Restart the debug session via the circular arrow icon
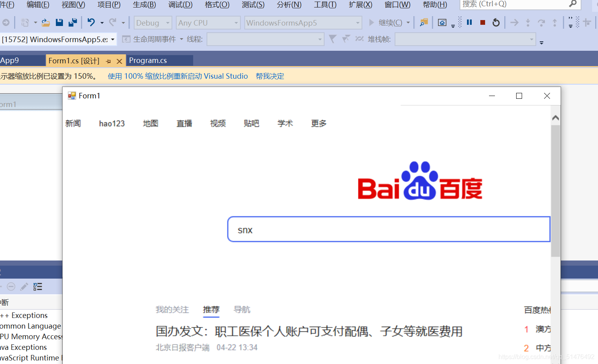Screen dimensions: 598x364 [x=496, y=22]
